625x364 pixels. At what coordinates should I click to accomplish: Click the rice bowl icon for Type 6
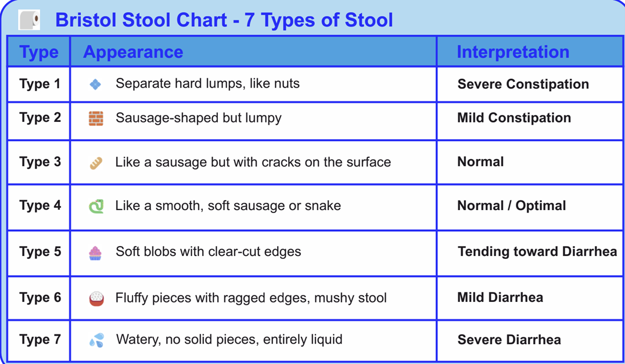[96, 298]
